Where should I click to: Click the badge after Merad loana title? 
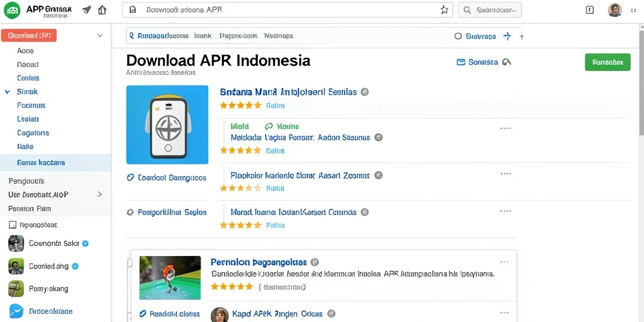pos(364,213)
